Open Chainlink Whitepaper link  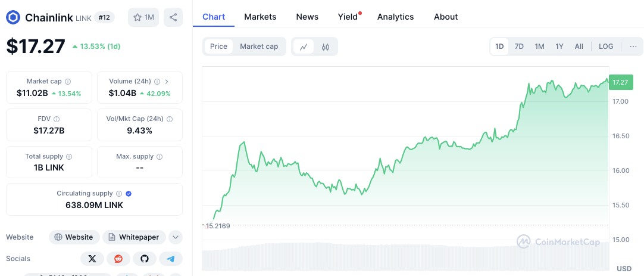coord(135,237)
